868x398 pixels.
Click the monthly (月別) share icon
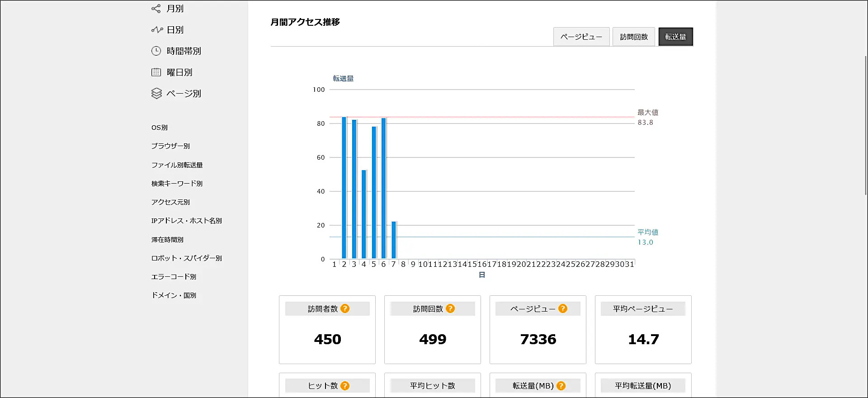pyautogui.click(x=156, y=9)
